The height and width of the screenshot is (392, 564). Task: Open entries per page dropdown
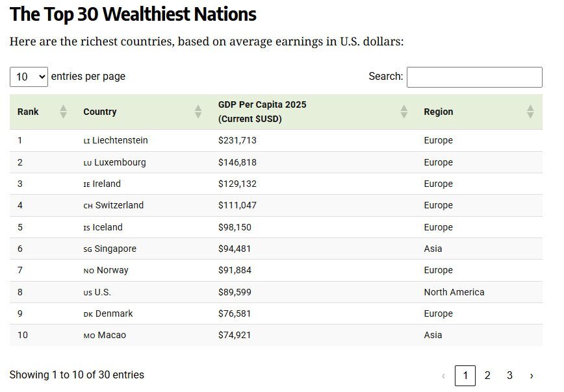coord(29,77)
